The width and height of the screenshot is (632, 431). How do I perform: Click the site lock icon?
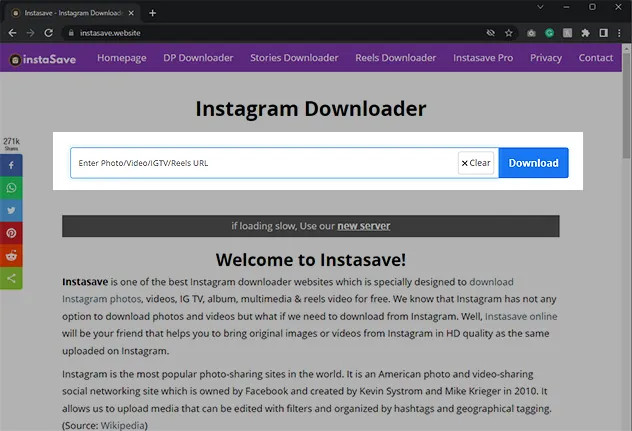coord(71,33)
